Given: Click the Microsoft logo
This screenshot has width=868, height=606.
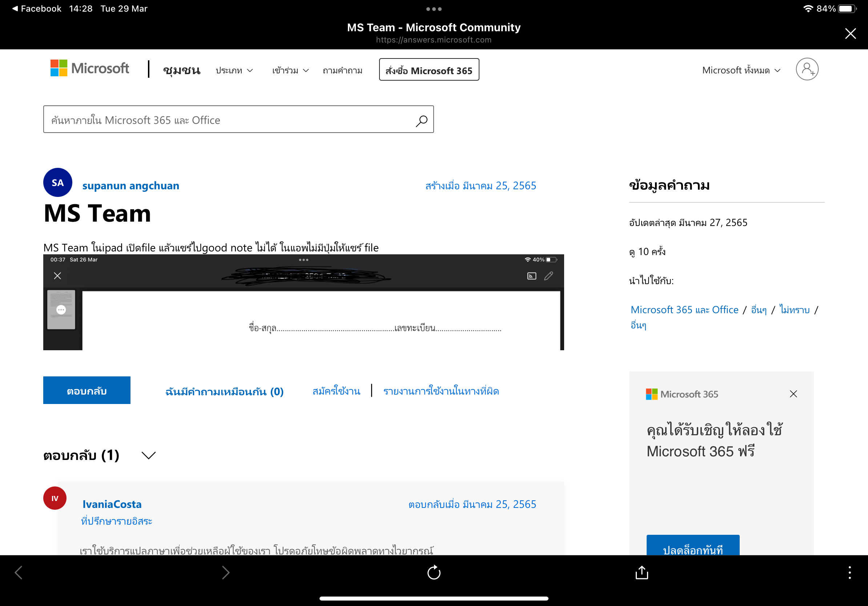Looking at the screenshot, I should [90, 69].
